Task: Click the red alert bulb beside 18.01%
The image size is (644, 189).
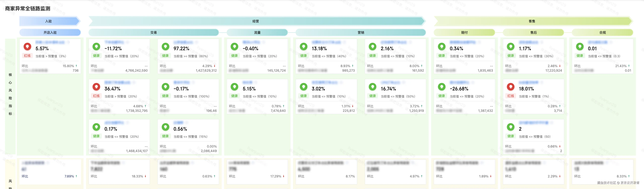Action: pos(511,87)
